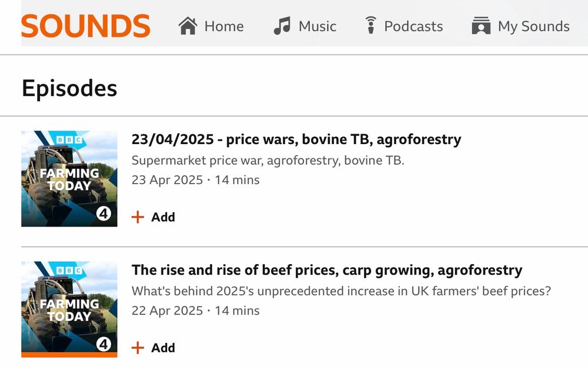Open The rise and rise of beef prices episode
588x370 pixels.
point(327,270)
